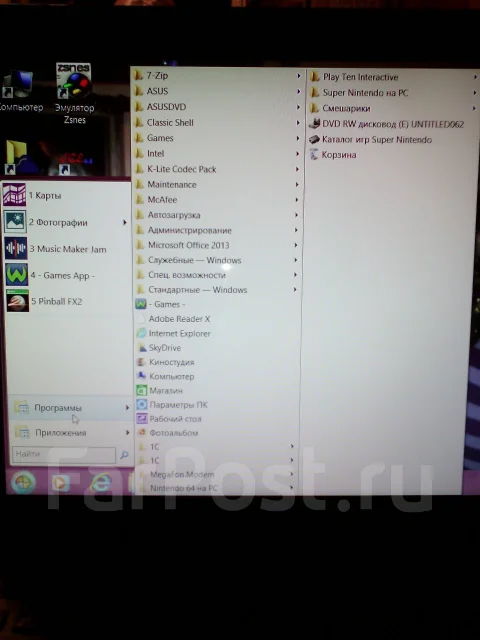Open Смешарики folder
Image resolution: width=480 pixels, height=640 pixels.
[393, 108]
